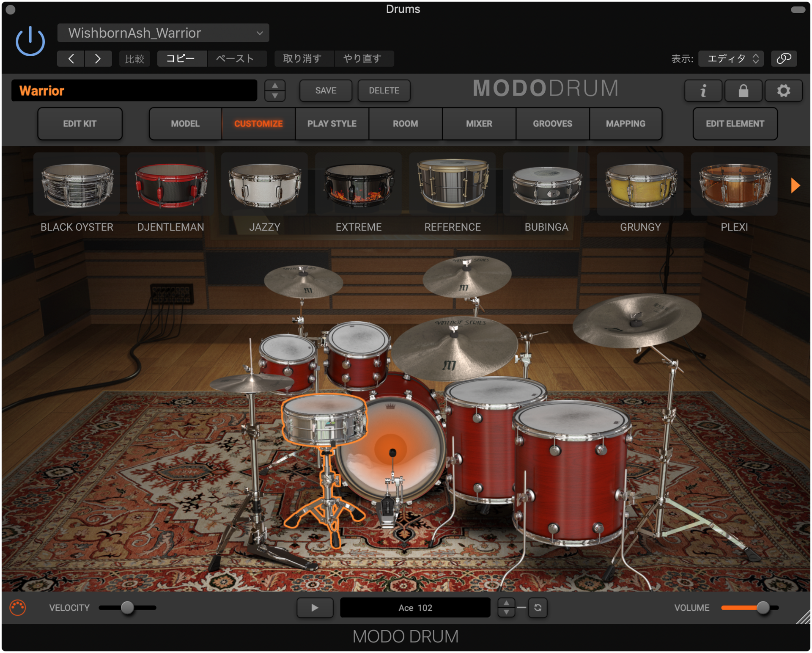
Task: Open the info panel icon
Action: (x=703, y=91)
